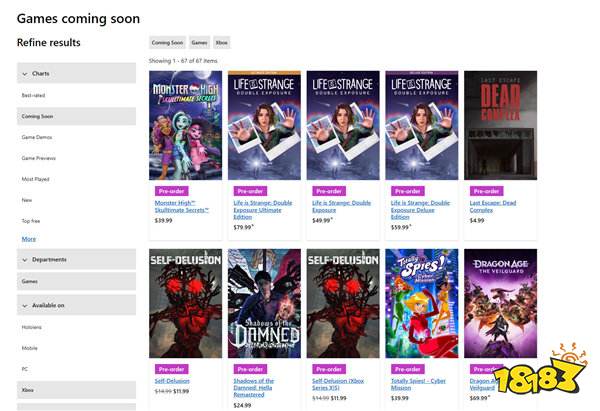
Task: Open the Dragon Age The Veilguard cover
Action: pos(501,303)
